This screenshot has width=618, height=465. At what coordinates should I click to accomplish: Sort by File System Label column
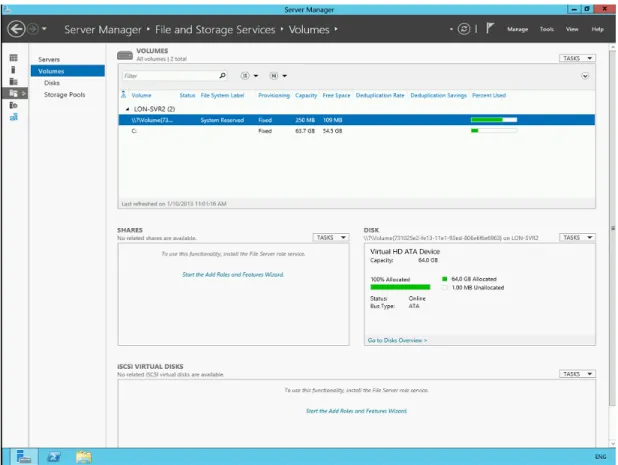click(222, 95)
